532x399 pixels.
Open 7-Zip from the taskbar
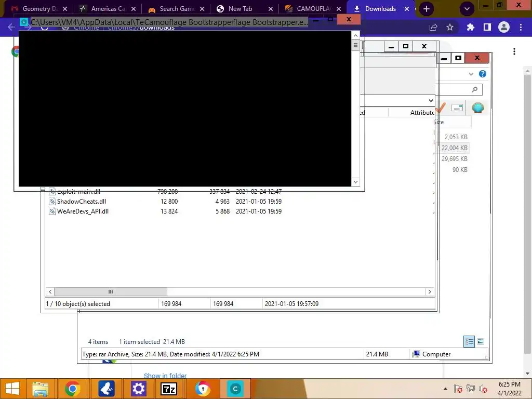(169, 389)
